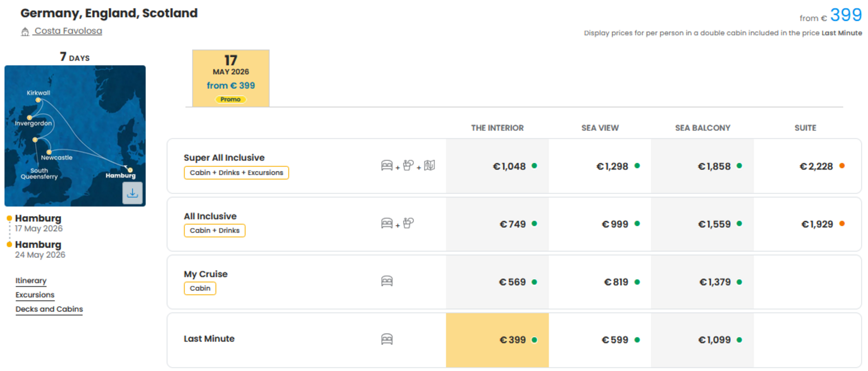This screenshot has height=371, width=868.
Task: Click the Hamburg port label on map
Action: tap(121, 176)
